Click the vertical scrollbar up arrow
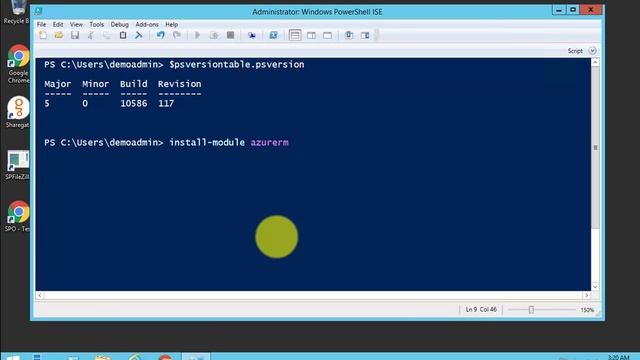 (x=595, y=62)
